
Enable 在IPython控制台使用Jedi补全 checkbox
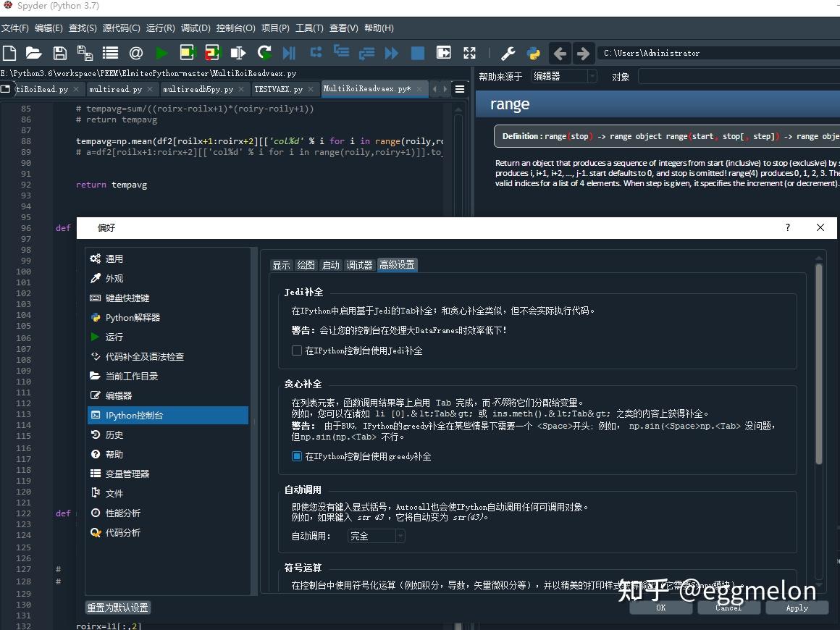[296, 350]
